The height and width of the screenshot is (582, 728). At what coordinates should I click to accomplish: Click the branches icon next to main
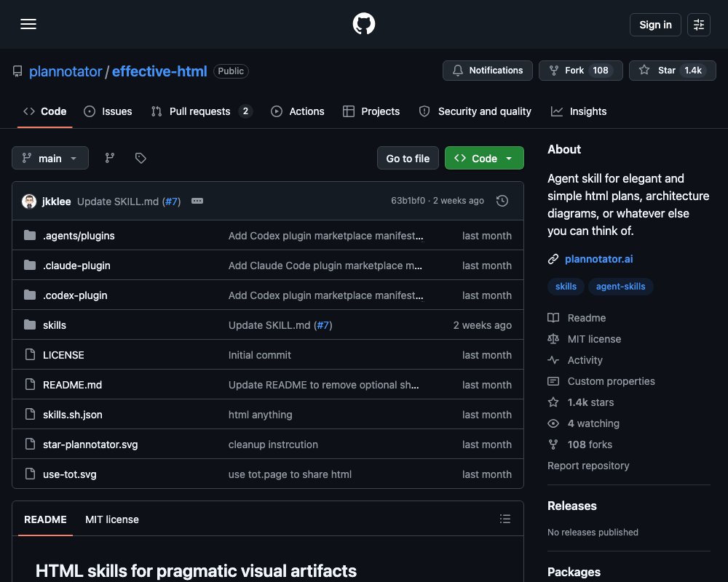(110, 159)
